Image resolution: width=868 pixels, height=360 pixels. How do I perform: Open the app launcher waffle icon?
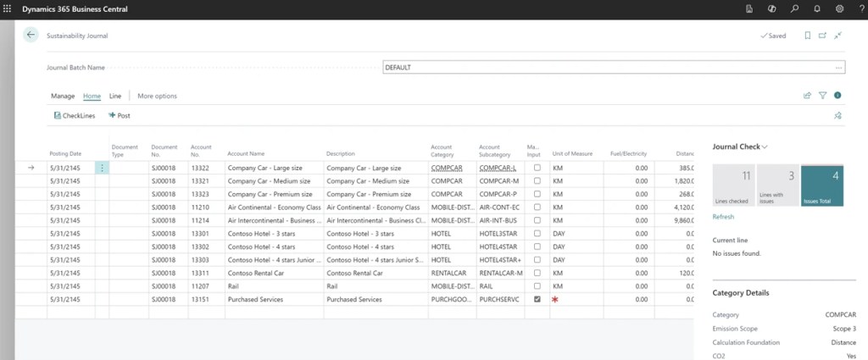tap(8, 8)
